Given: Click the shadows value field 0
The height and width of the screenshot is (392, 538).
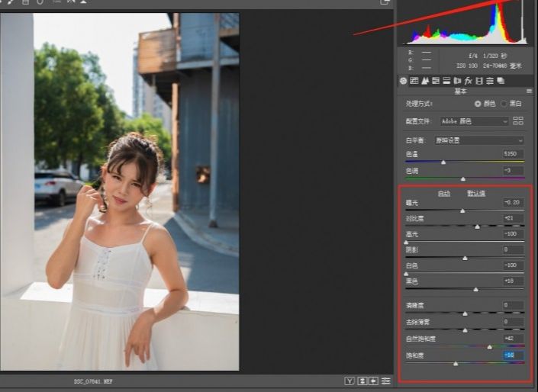Looking at the screenshot, I should click(x=513, y=249).
